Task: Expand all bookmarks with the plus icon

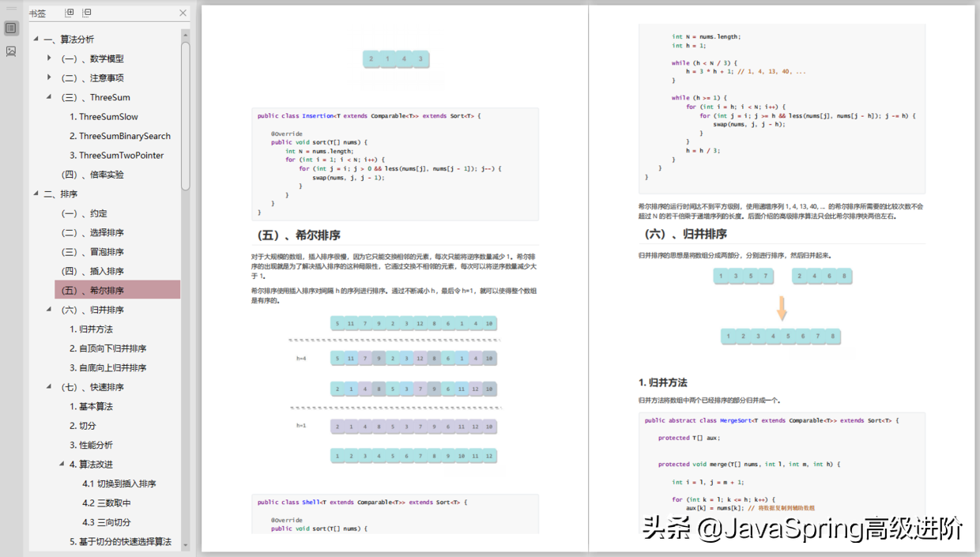Action: (x=70, y=13)
